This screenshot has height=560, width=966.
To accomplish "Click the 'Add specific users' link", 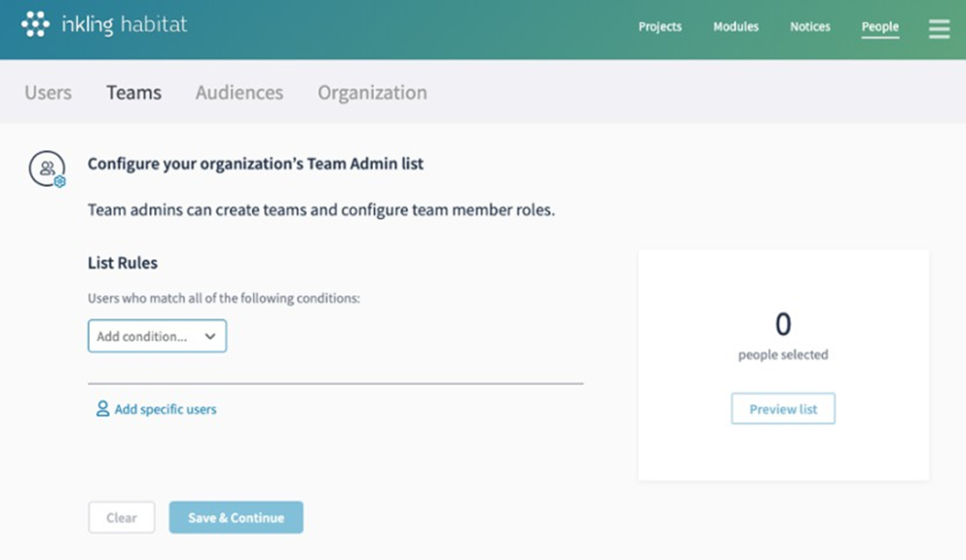I will point(165,410).
